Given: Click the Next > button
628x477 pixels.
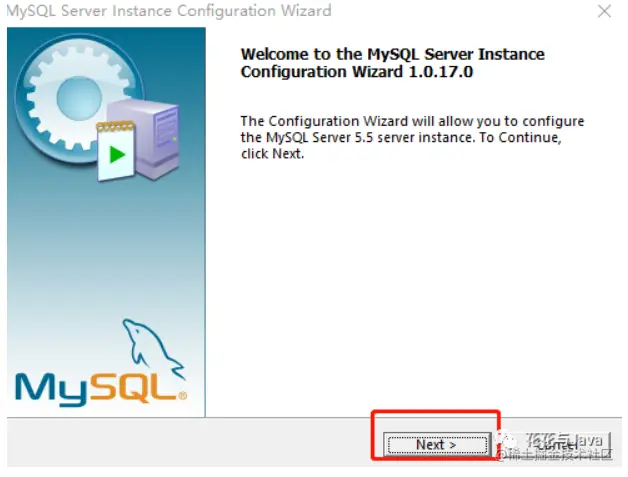Looking at the screenshot, I should [437, 445].
